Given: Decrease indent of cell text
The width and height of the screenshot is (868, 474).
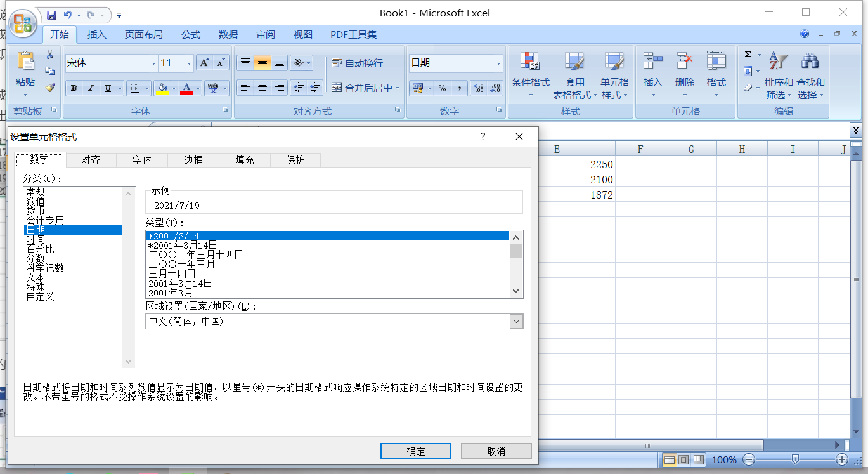Looking at the screenshot, I should tap(299, 88).
